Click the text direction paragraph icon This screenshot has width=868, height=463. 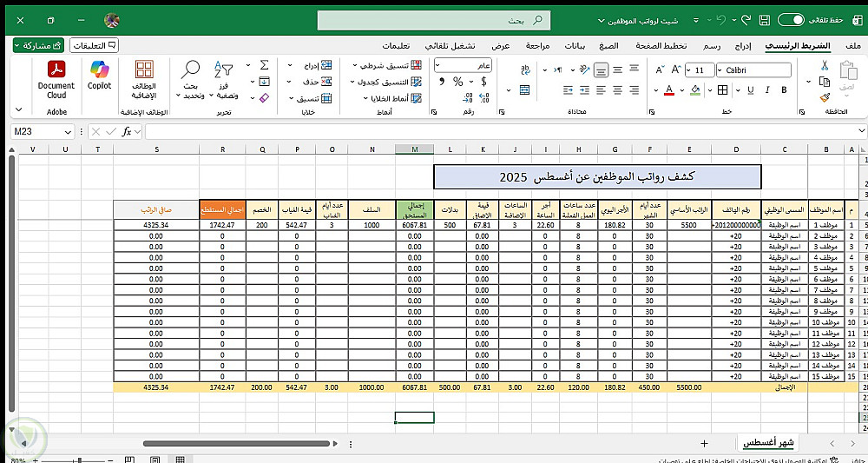(x=558, y=69)
